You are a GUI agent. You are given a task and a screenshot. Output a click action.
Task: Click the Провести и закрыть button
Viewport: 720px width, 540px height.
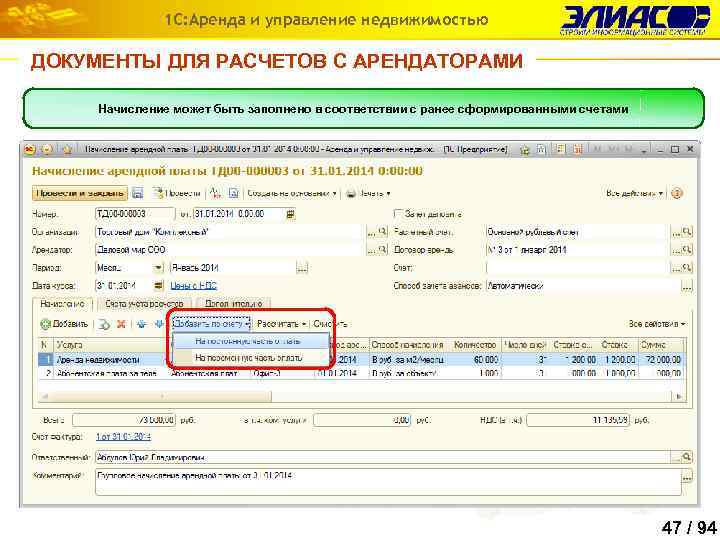80,193
